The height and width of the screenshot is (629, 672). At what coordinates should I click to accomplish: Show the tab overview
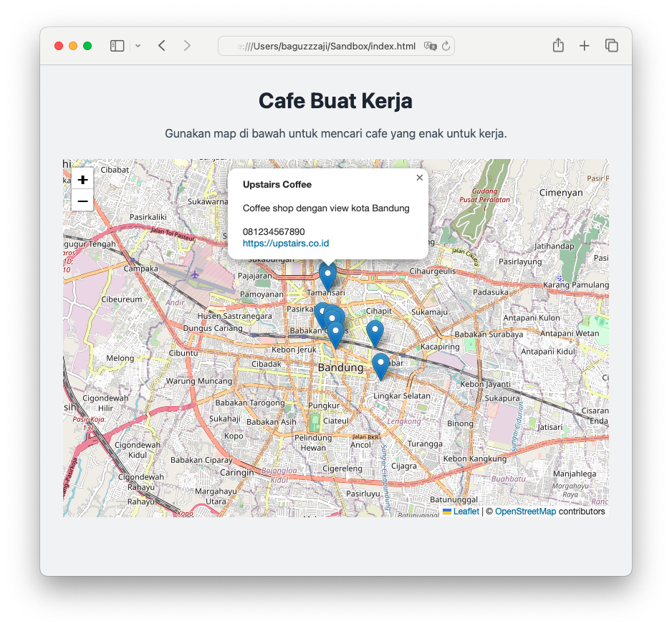coord(612,45)
